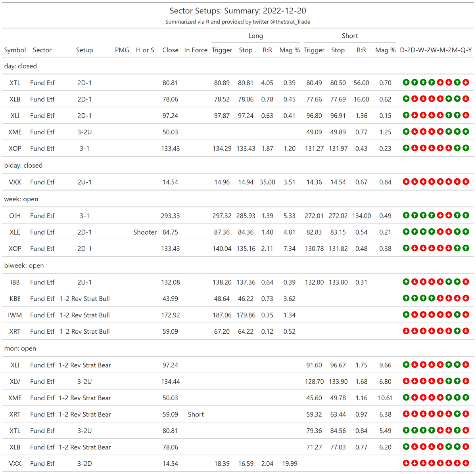Click the long trigger value "297.32"
The height and width of the screenshot is (474, 476).
(222, 216)
